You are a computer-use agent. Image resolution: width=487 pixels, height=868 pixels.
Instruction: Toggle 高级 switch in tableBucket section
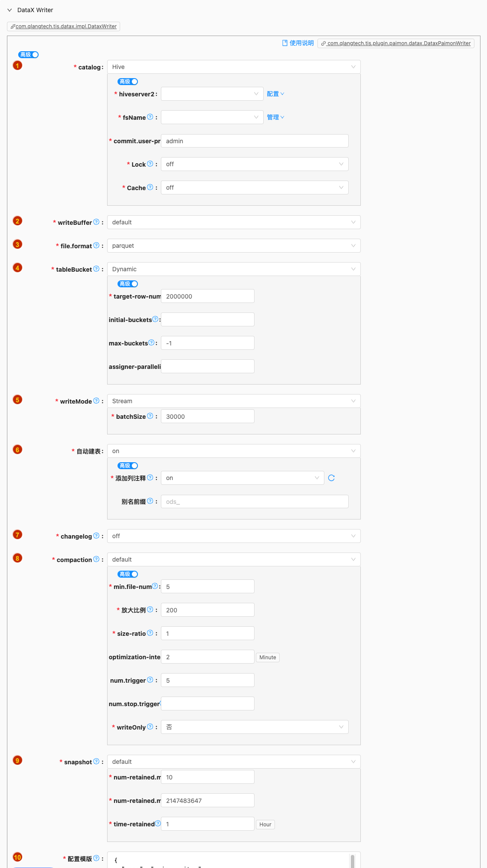click(128, 284)
